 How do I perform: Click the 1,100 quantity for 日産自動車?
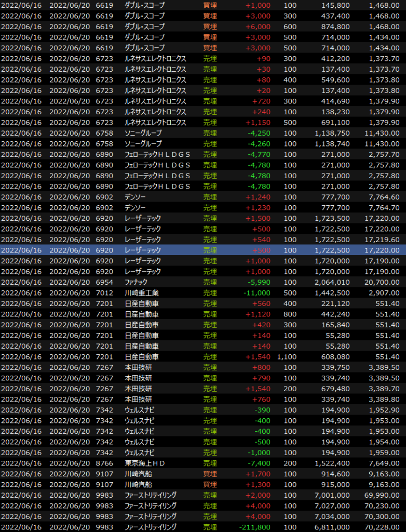[287, 357]
